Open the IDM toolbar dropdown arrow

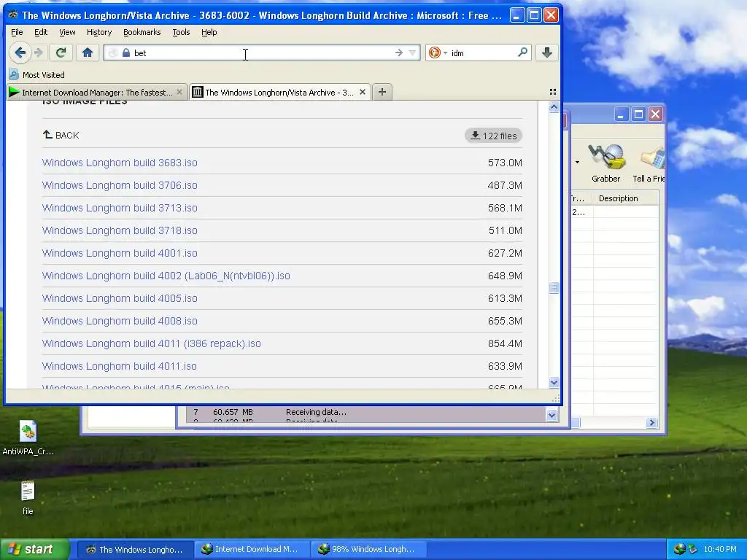tap(577, 163)
